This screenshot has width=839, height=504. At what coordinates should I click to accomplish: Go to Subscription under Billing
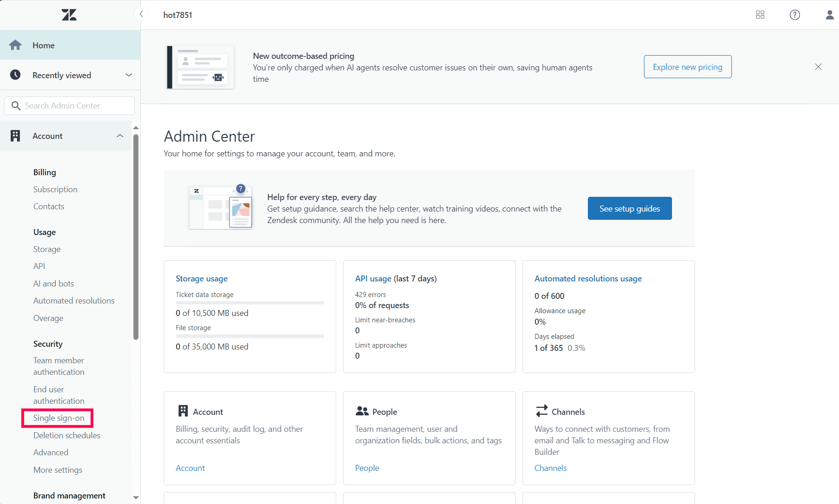click(x=55, y=189)
